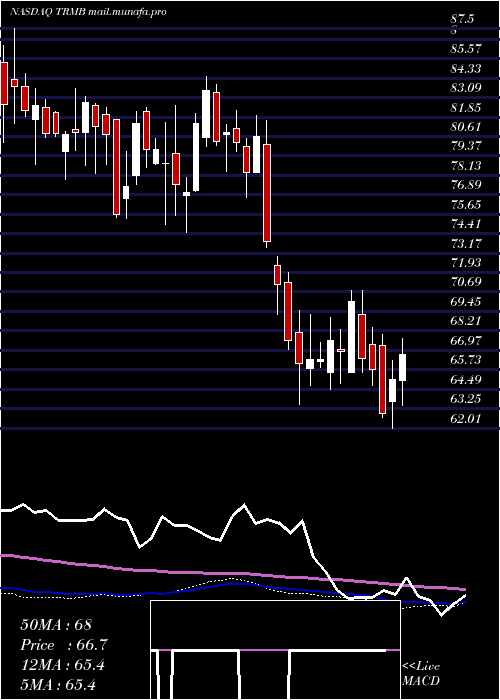This screenshot has height=700, width=500.
Task: Click the 66.97 price axis label
Action: click(x=466, y=341)
